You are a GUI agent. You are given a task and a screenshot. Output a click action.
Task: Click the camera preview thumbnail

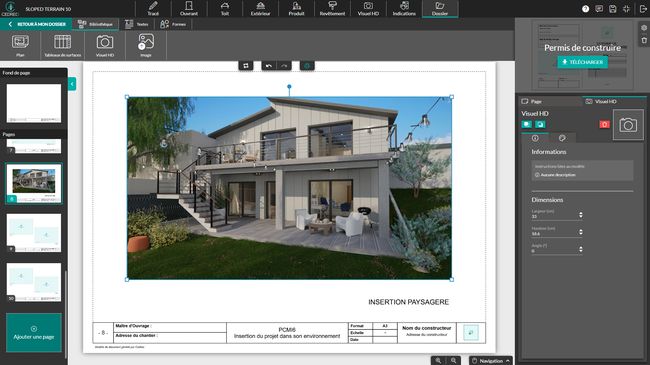628,125
